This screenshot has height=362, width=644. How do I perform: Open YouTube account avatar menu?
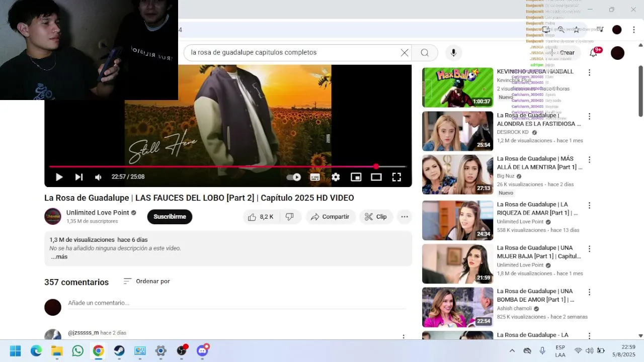click(617, 53)
